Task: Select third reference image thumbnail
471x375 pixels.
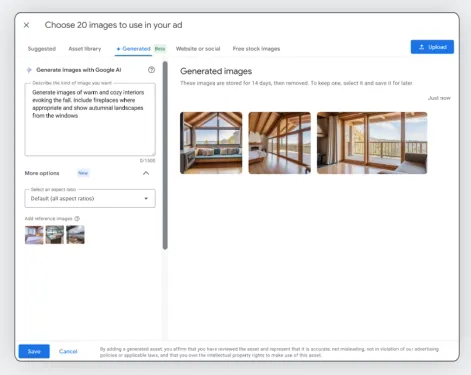Action: coord(75,235)
